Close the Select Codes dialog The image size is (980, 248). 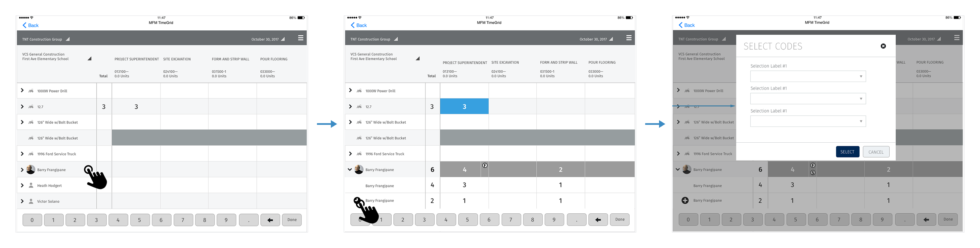point(883,46)
